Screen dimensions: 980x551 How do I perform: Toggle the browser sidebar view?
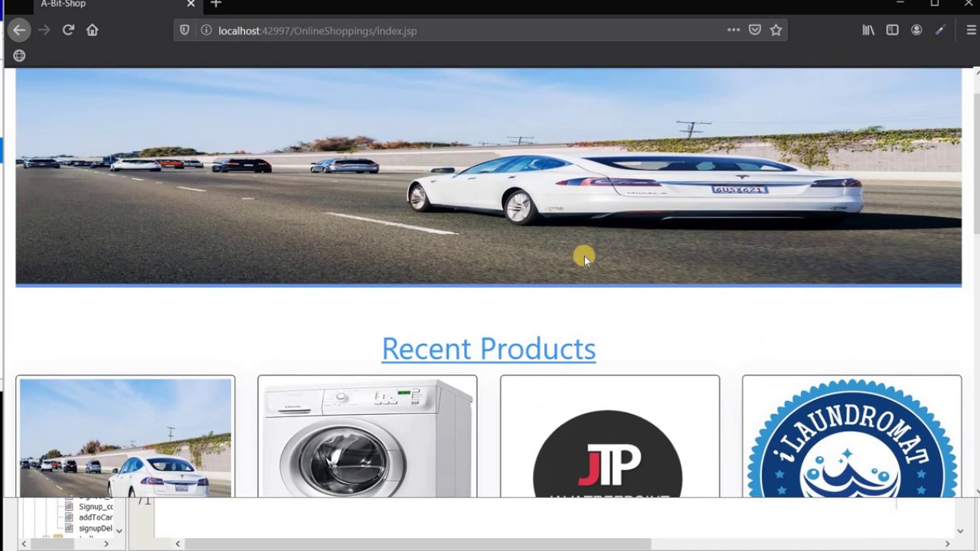click(x=892, y=30)
